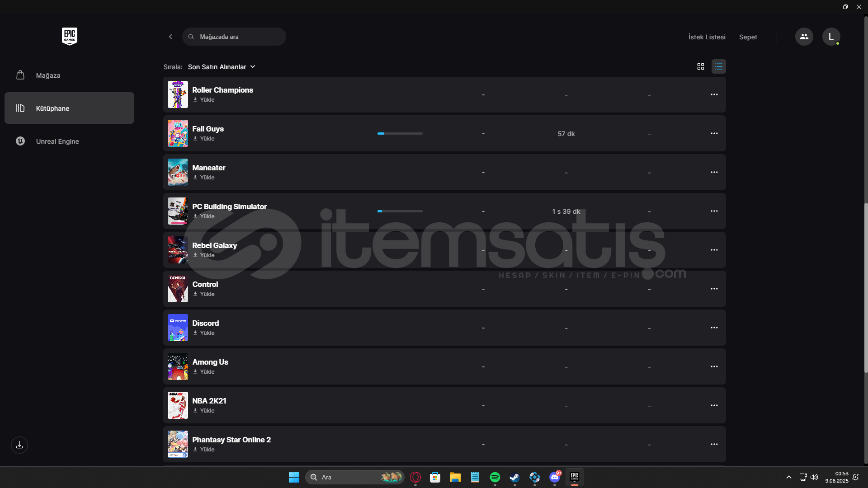Open more options for Maneater
The height and width of the screenshot is (488, 868).
click(714, 172)
